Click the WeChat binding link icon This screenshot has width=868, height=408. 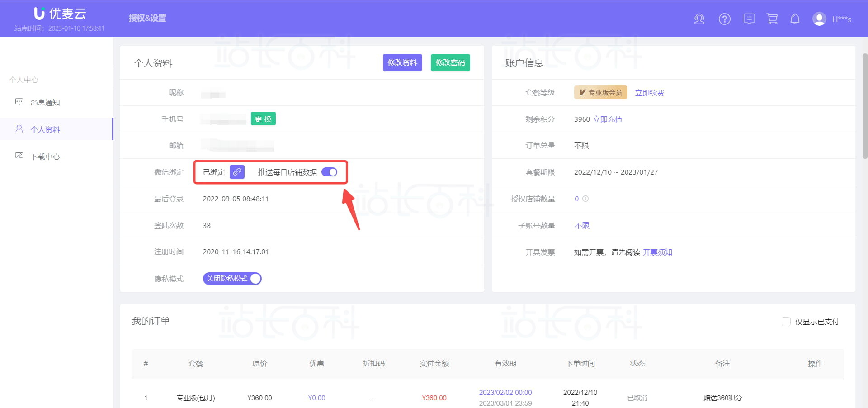pyautogui.click(x=237, y=172)
